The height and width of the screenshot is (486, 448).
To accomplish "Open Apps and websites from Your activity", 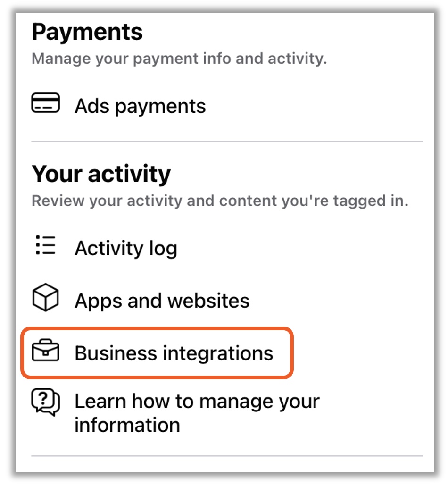I will coord(162,300).
